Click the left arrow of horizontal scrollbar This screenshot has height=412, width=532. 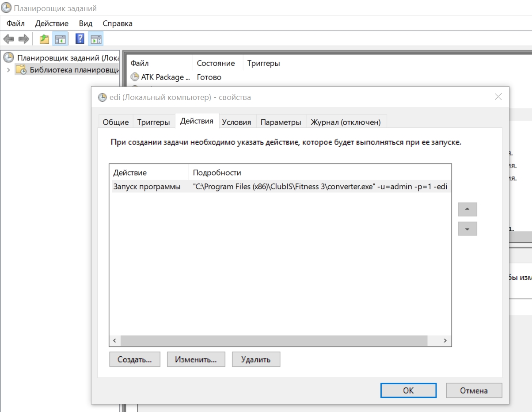114,340
